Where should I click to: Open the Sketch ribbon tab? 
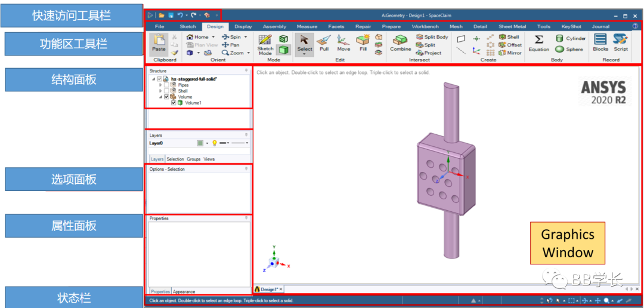(x=188, y=26)
